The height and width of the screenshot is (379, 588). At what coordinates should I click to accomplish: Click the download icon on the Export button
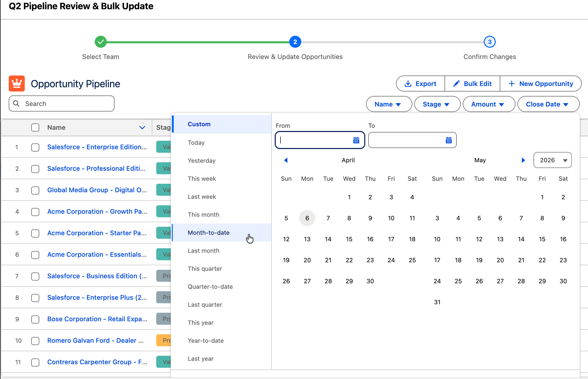click(x=408, y=83)
